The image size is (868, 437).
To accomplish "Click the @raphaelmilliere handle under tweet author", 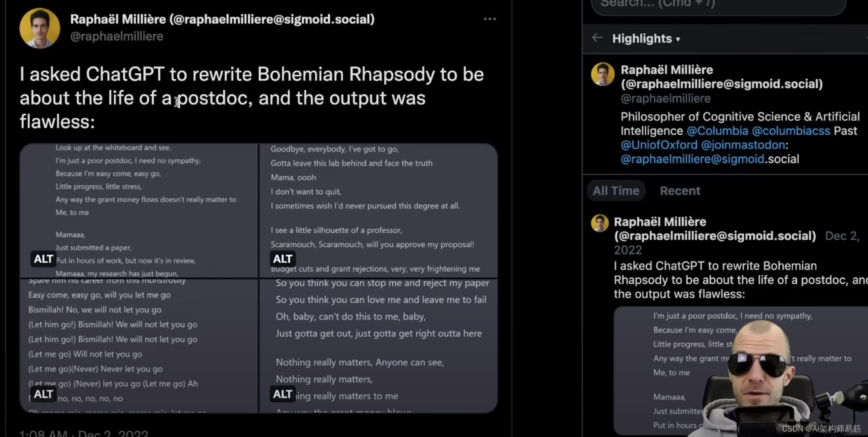I will pyautogui.click(x=116, y=36).
